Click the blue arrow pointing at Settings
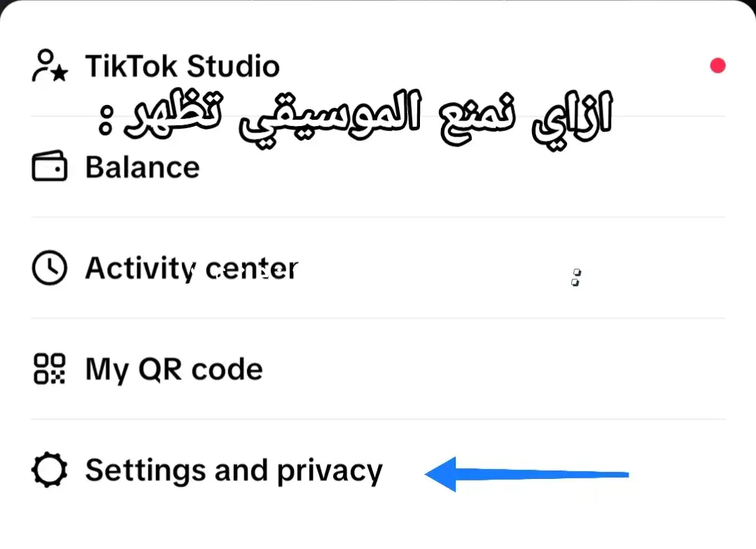 tap(526, 474)
